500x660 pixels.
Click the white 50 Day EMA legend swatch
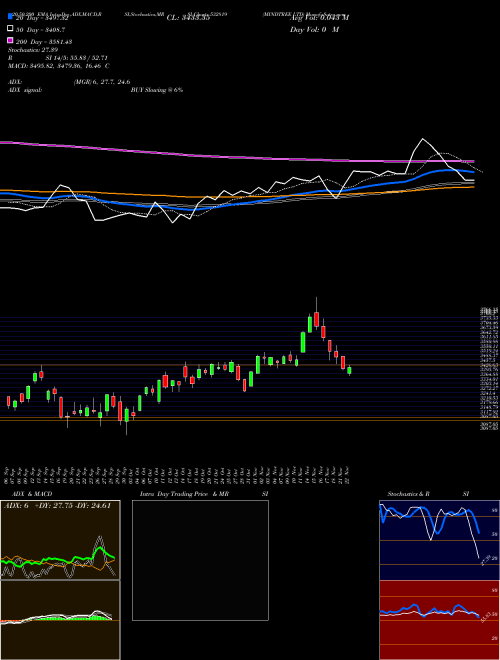[x=10, y=29]
